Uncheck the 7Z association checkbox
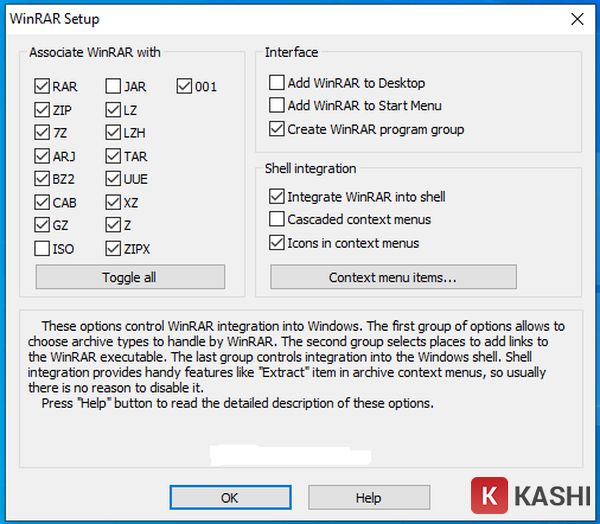Image resolution: width=600 pixels, height=524 pixels. point(42,133)
